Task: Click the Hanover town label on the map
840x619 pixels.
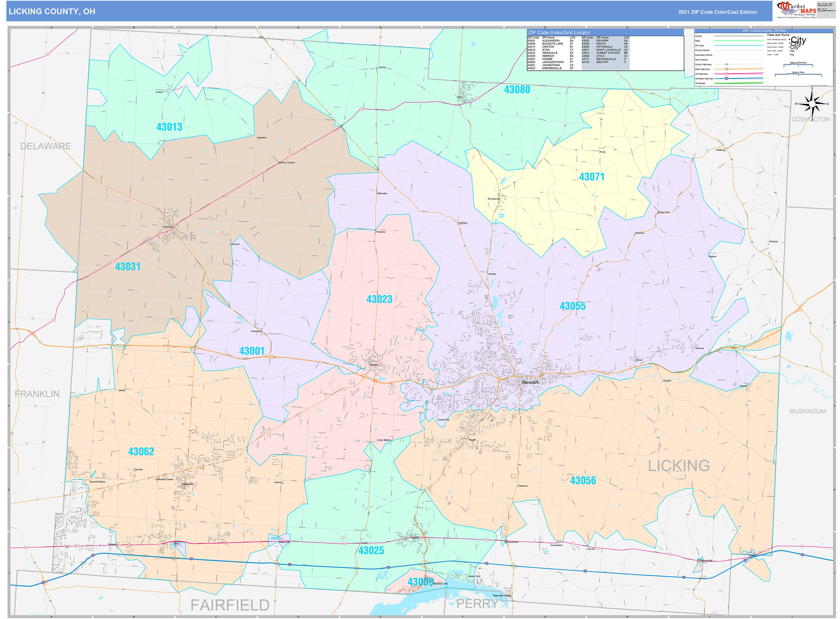Action: (699, 348)
